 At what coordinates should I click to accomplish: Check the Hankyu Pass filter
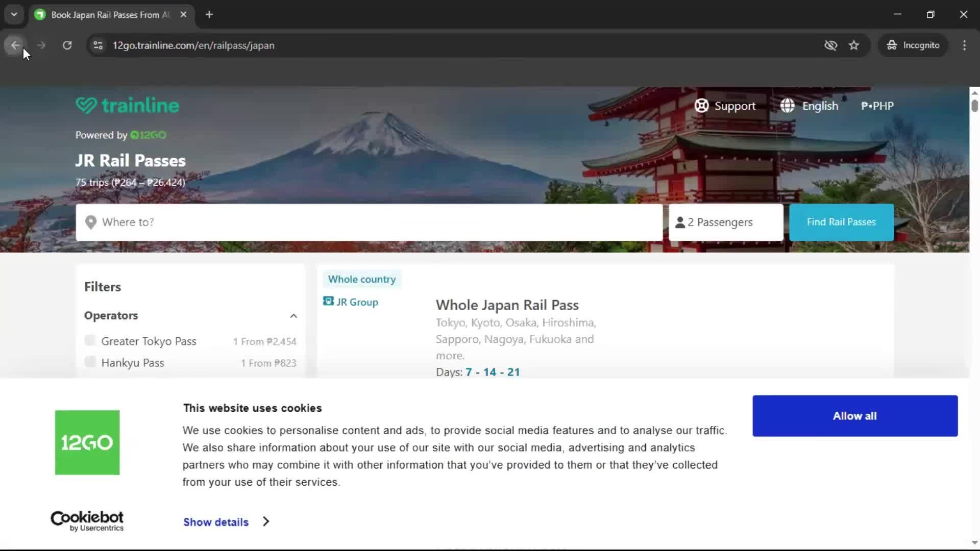(90, 362)
